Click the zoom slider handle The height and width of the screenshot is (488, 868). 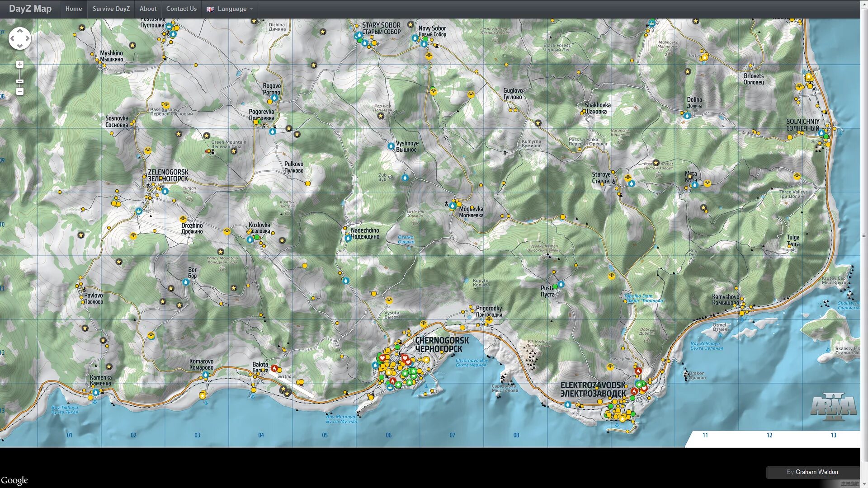19,81
